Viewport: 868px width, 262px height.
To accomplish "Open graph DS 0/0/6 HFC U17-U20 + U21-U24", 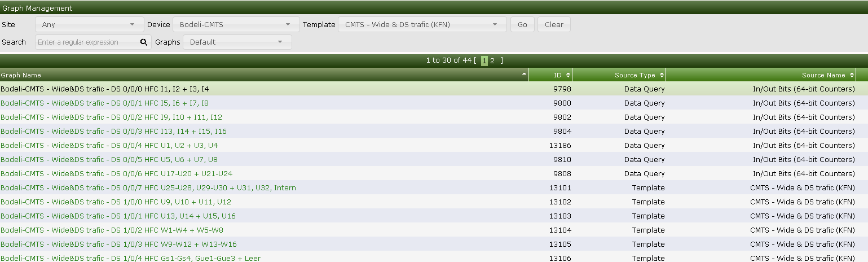I will [116, 173].
